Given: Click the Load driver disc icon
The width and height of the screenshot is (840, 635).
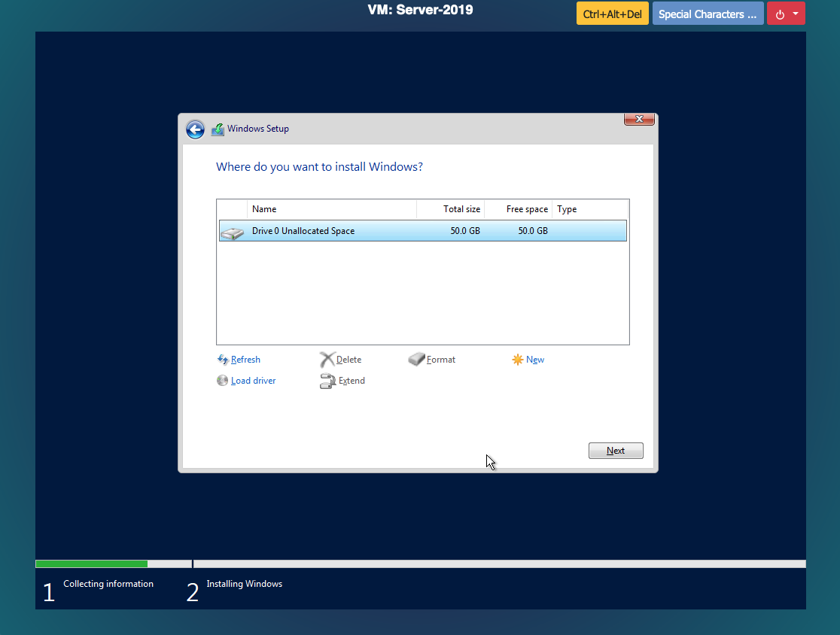Looking at the screenshot, I should pos(222,381).
